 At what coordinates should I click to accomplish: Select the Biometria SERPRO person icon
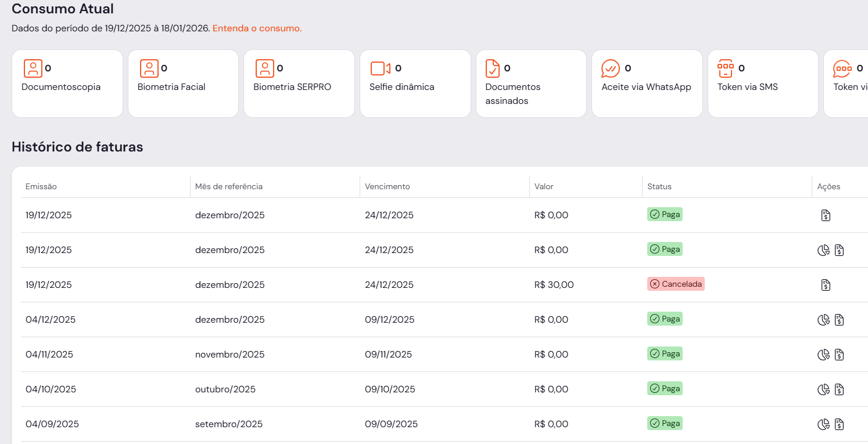[264, 68]
